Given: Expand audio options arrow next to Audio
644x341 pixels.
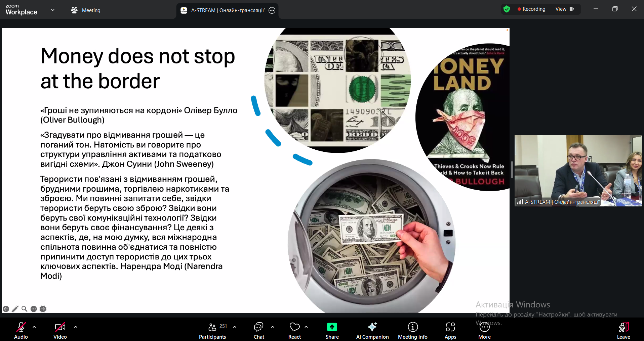Looking at the screenshot, I should (x=34, y=327).
